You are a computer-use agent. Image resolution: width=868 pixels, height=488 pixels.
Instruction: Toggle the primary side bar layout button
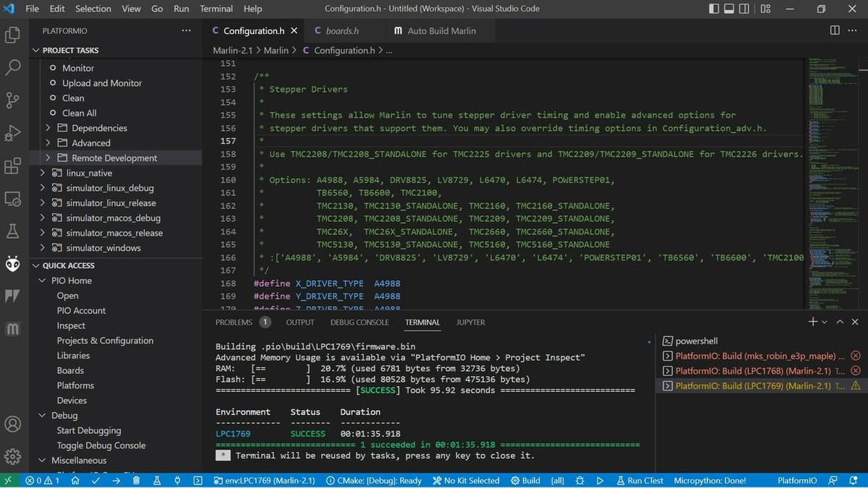click(714, 9)
